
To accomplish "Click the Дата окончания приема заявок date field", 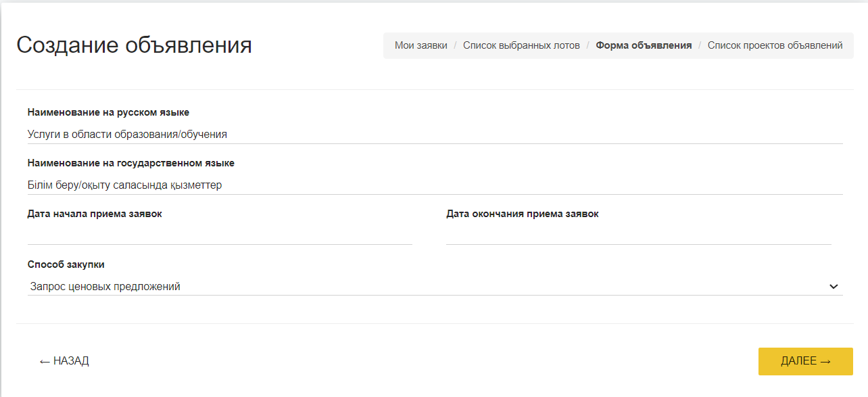I will coord(638,235).
